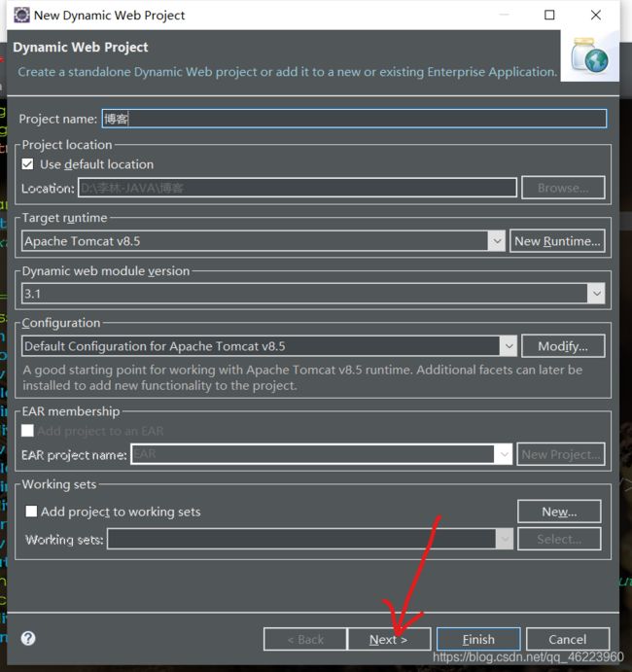This screenshot has width=632, height=672.
Task: Check Add project to an EAR
Action: click(27, 430)
